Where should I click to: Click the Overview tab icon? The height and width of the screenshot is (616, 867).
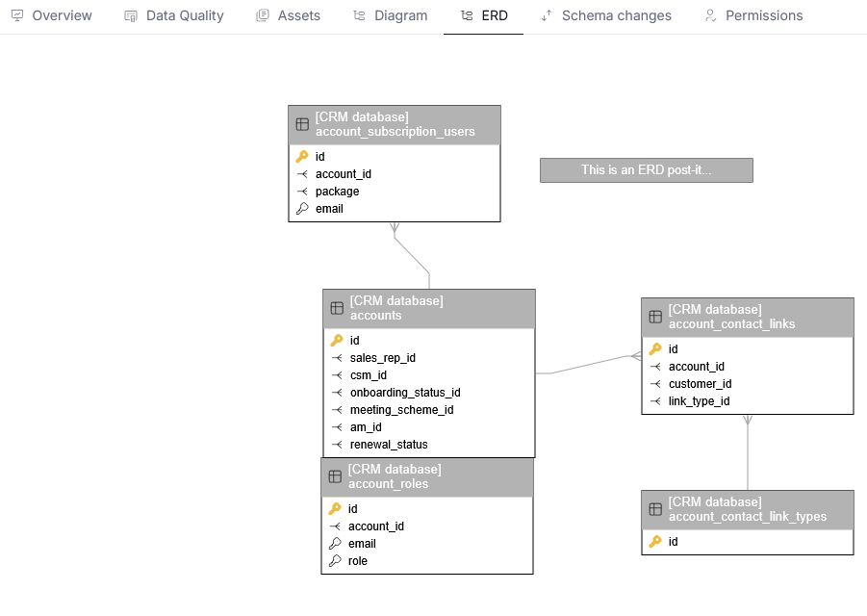(x=17, y=15)
